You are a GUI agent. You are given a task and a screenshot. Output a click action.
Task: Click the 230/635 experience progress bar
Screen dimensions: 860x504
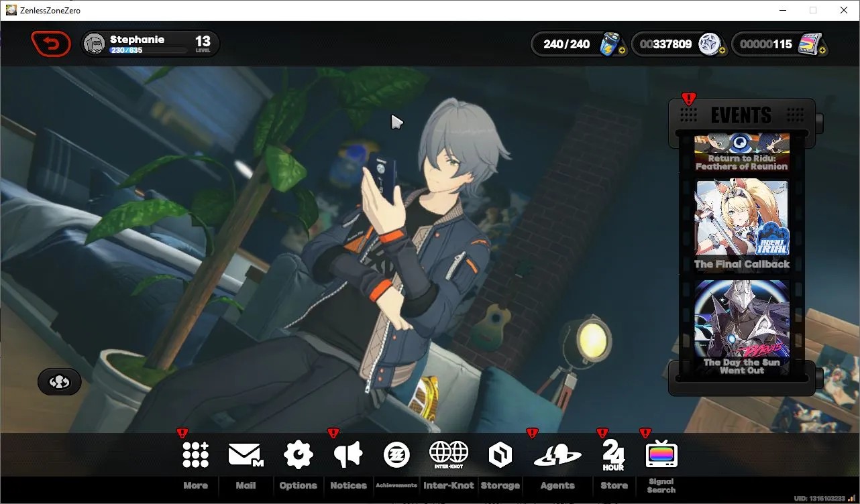pyautogui.click(x=148, y=50)
